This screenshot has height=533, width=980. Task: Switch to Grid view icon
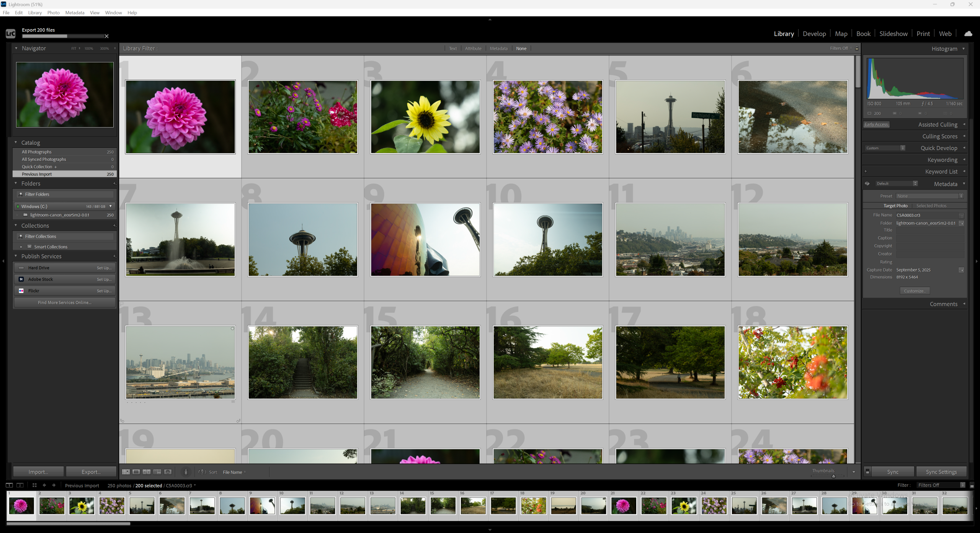pos(126,472)
